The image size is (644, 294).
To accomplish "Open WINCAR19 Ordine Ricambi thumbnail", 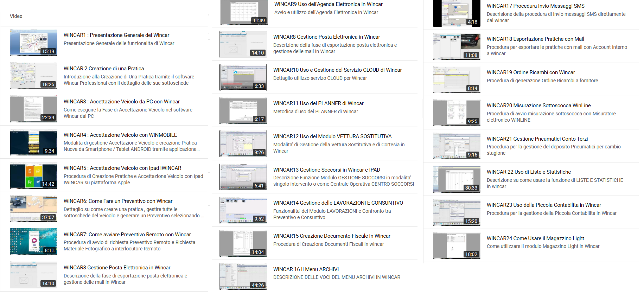I will tap(457, 80).
